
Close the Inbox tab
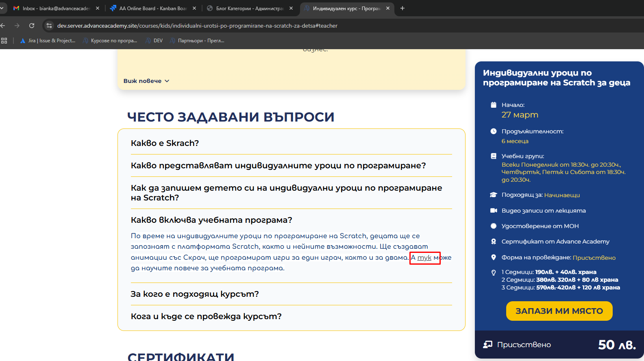[x=98, y=8]
